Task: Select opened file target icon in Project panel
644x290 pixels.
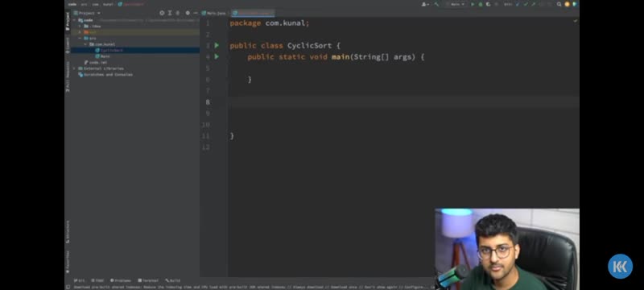Action: tap(162, 13)
